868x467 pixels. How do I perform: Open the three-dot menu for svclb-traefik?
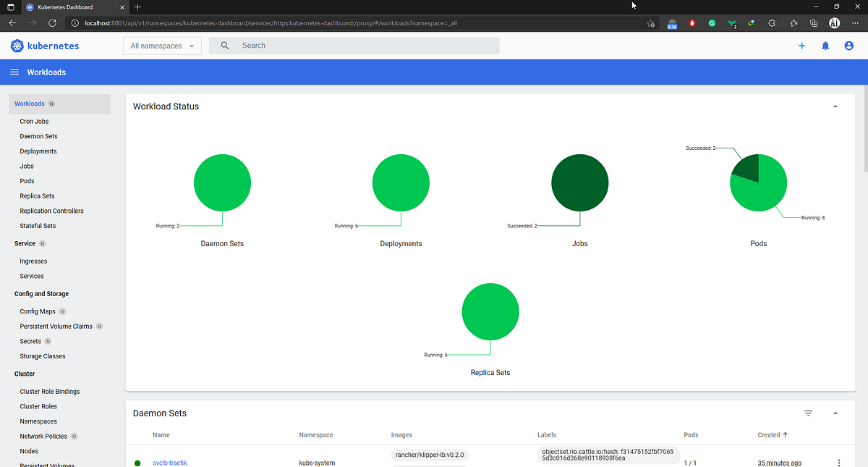tap(838, 462)
